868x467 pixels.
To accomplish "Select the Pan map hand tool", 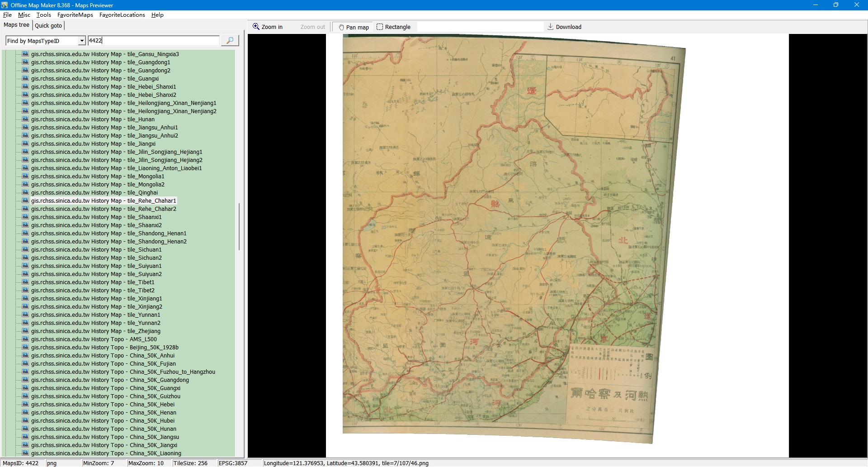I will click(353, 27).
